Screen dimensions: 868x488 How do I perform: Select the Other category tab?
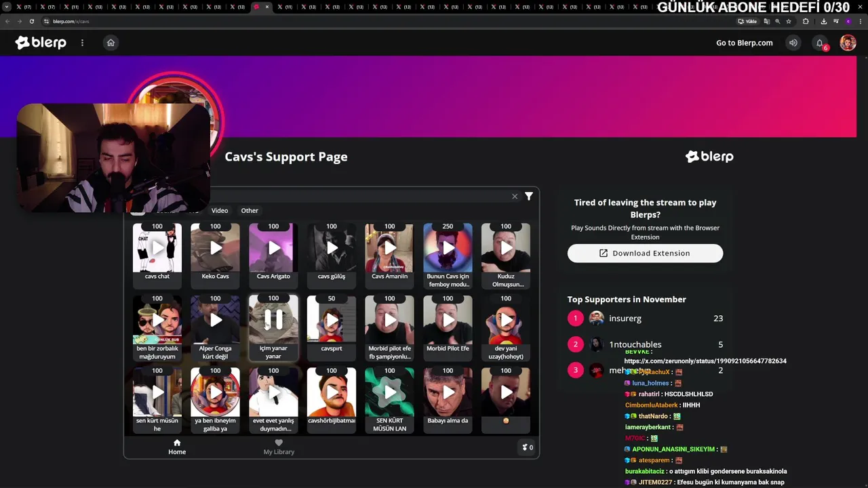coord(250,210)
